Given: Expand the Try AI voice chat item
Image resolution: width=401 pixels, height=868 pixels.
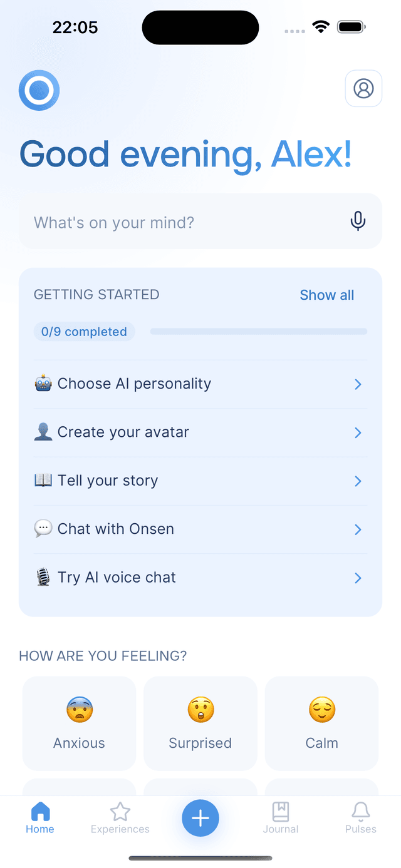Looking at the screenshot, I should [358, 578].
